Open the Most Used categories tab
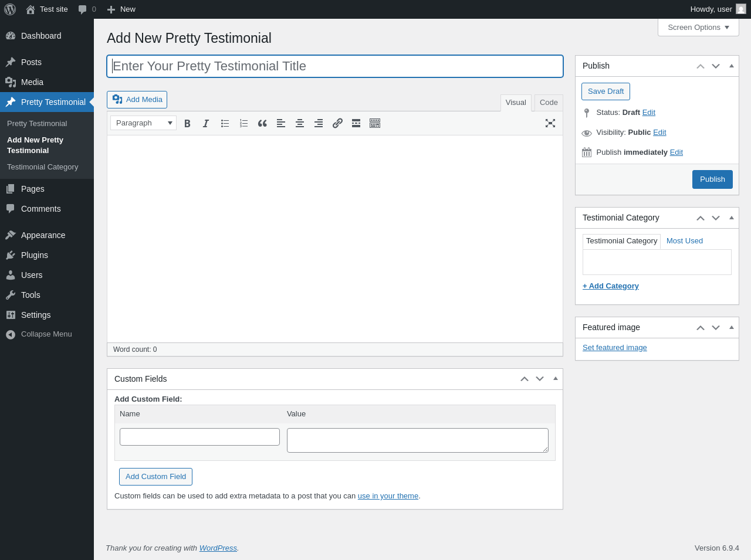 (x=684, y=241)
